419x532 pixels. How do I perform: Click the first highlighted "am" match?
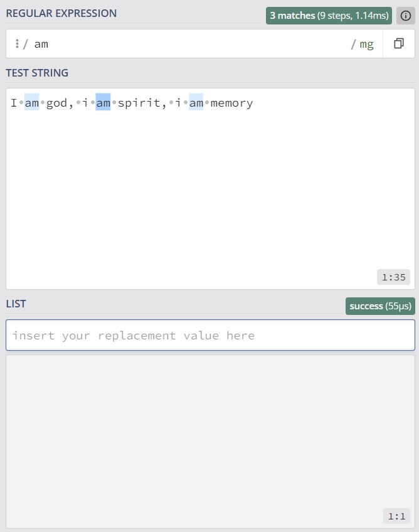click(32, 103)
